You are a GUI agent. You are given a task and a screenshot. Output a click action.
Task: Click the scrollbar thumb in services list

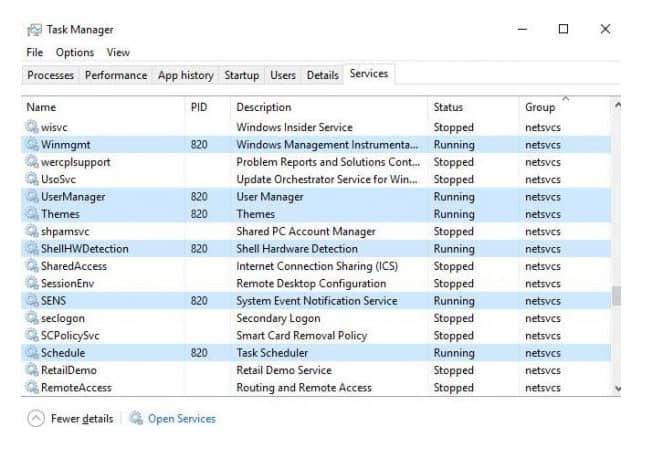[616, 296]
